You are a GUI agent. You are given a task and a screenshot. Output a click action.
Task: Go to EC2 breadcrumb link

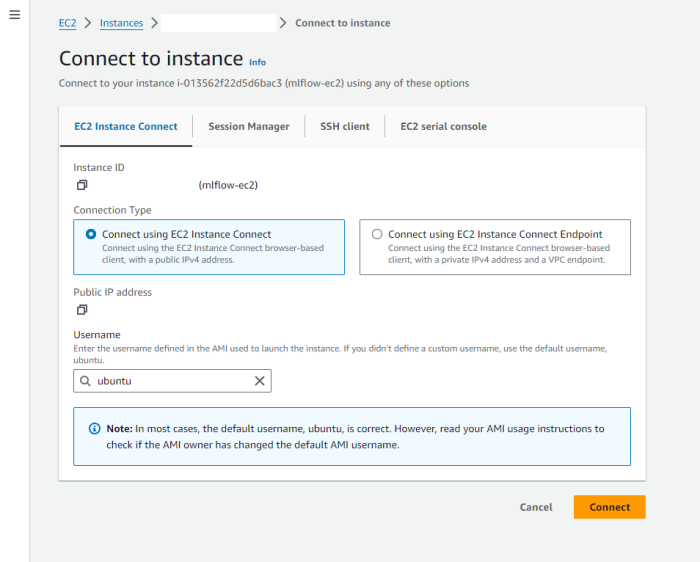click(67, 23)
